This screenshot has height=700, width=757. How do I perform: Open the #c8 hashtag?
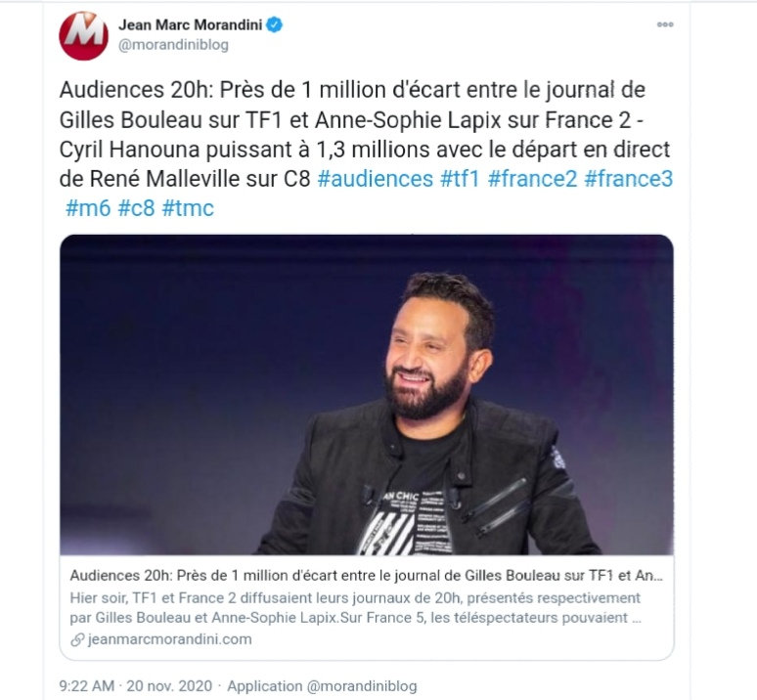[138, 207]
